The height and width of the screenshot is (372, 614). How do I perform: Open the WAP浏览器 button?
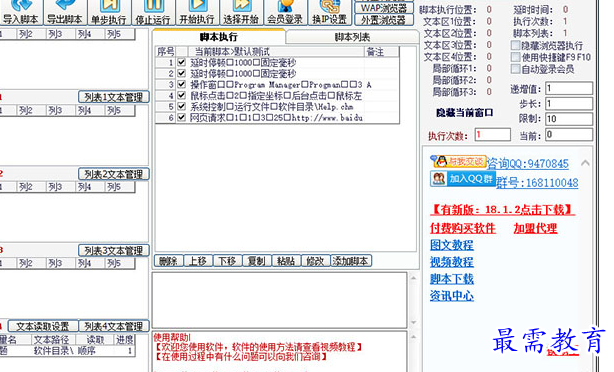(x=384, y=8)
